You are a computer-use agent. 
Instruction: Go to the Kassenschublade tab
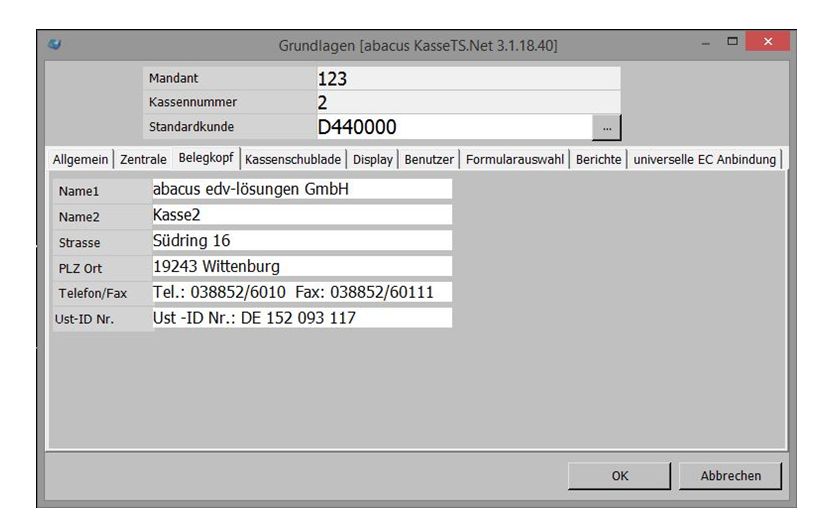pos(293,159)
